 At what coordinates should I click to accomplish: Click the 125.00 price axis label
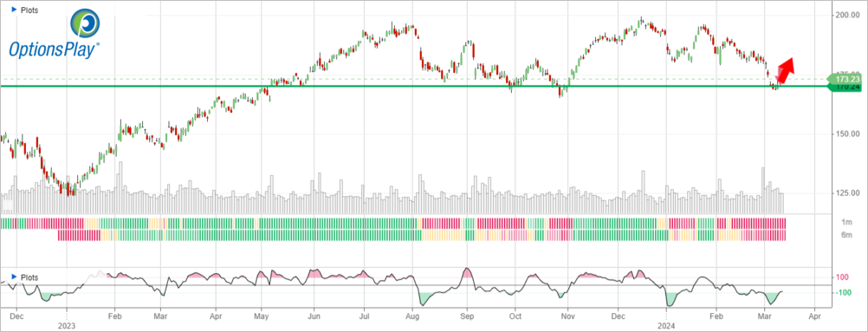[x=847, y=193]
